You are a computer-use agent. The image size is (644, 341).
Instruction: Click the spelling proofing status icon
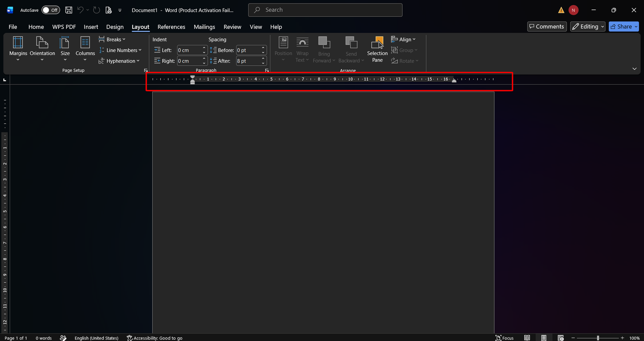point(63,338)
